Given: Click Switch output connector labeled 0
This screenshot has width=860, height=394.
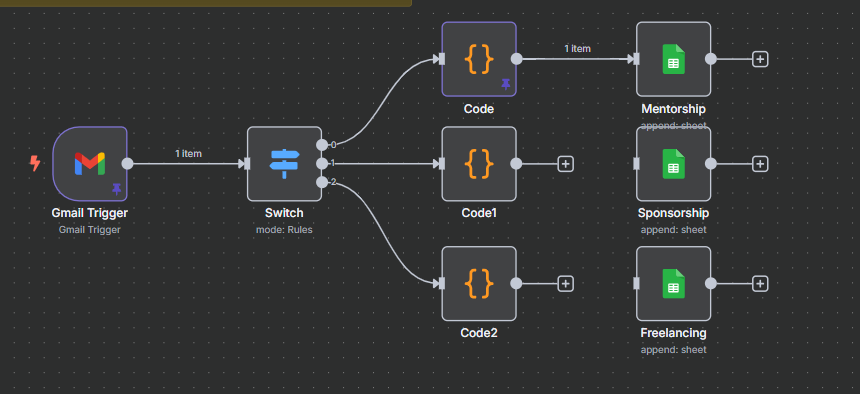Looking at the screenshot, I should click(x=322, y=145).
